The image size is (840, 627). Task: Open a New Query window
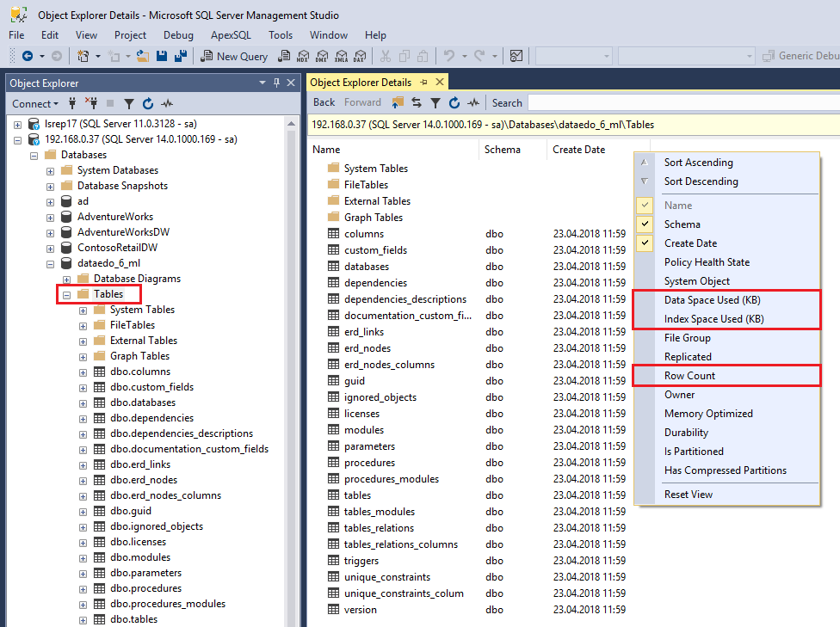pyautogui.click(x=234, y=55)
